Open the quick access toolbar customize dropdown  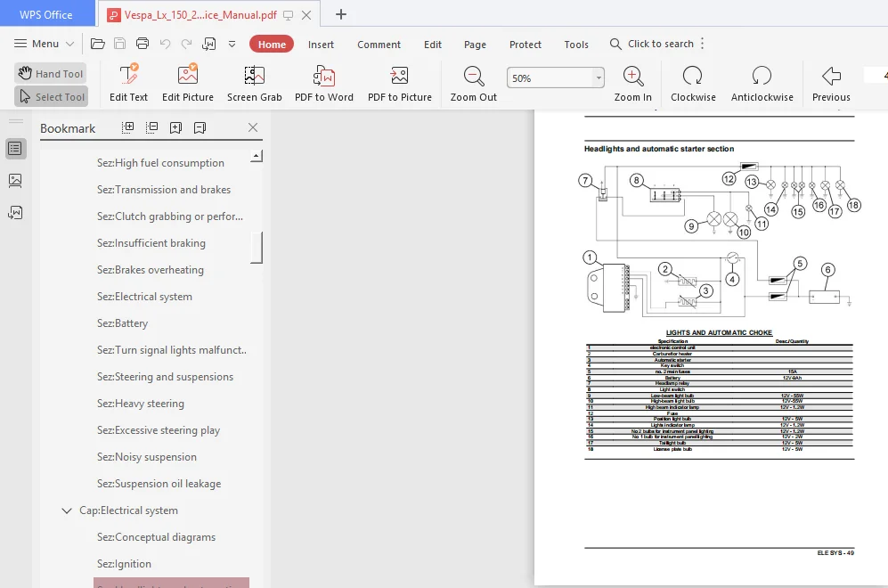(x=232, y=44)
